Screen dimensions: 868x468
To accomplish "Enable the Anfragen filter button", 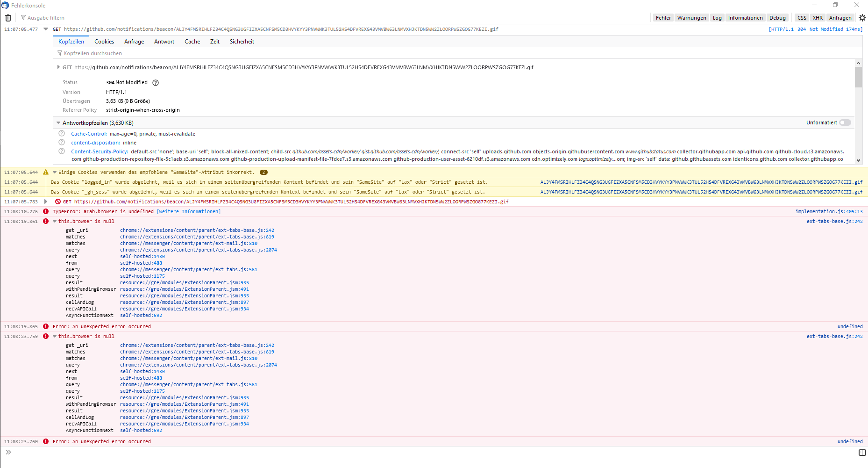I will [840, 17].
